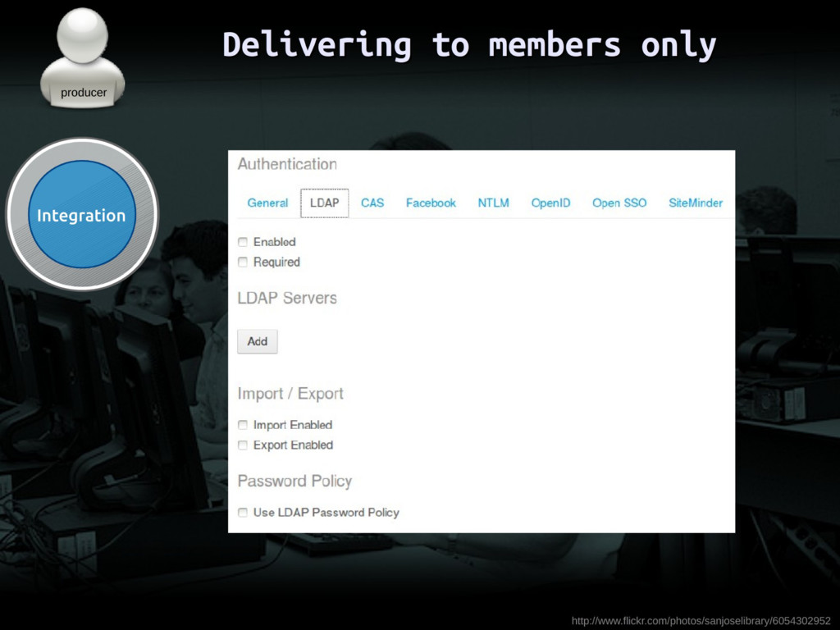Enable the Import Enabled checkbox
Screen dimensions: 840x630
pyautogui.click(x=243, y=425)
